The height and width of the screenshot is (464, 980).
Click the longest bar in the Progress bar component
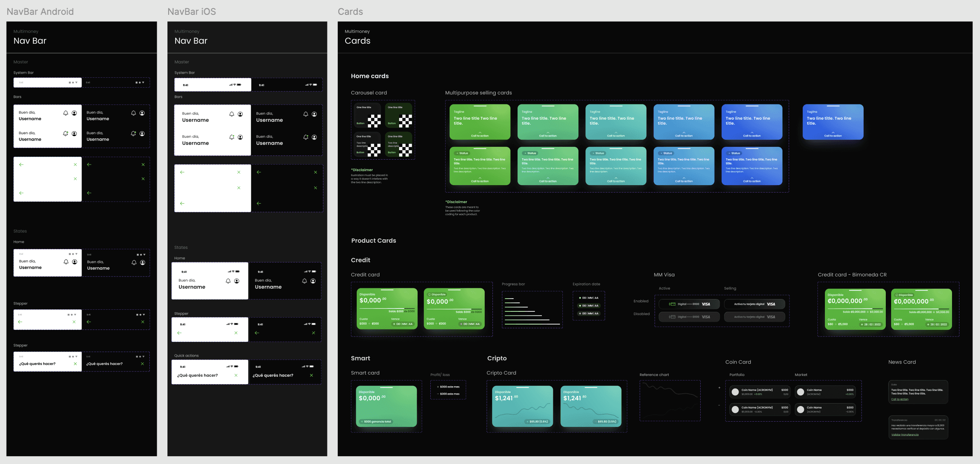coord(532,324)
